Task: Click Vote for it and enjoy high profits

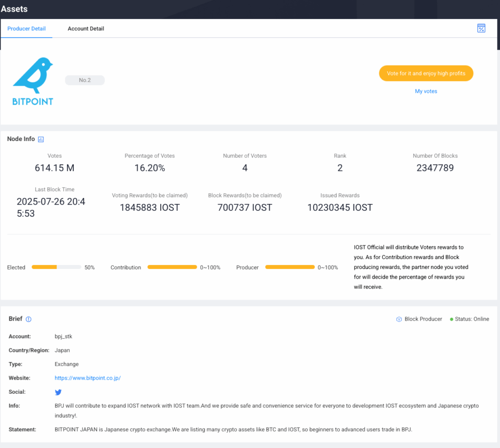Action: (x=426, y=73)
